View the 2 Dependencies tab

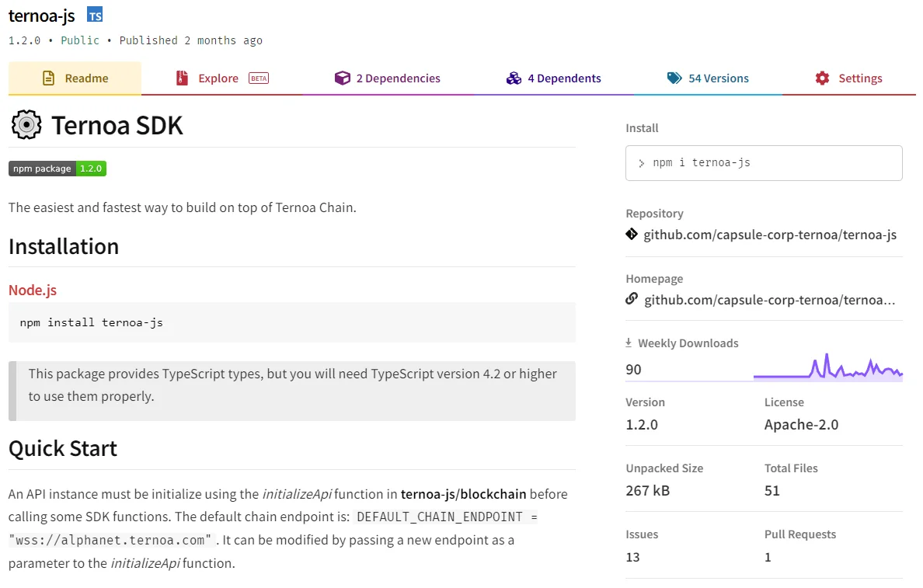tap(388, 78)
